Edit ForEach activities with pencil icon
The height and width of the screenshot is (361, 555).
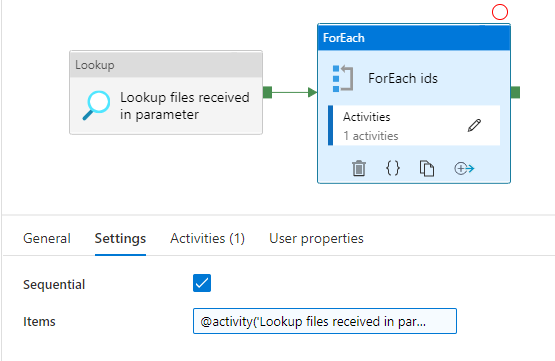coord(474,125)
